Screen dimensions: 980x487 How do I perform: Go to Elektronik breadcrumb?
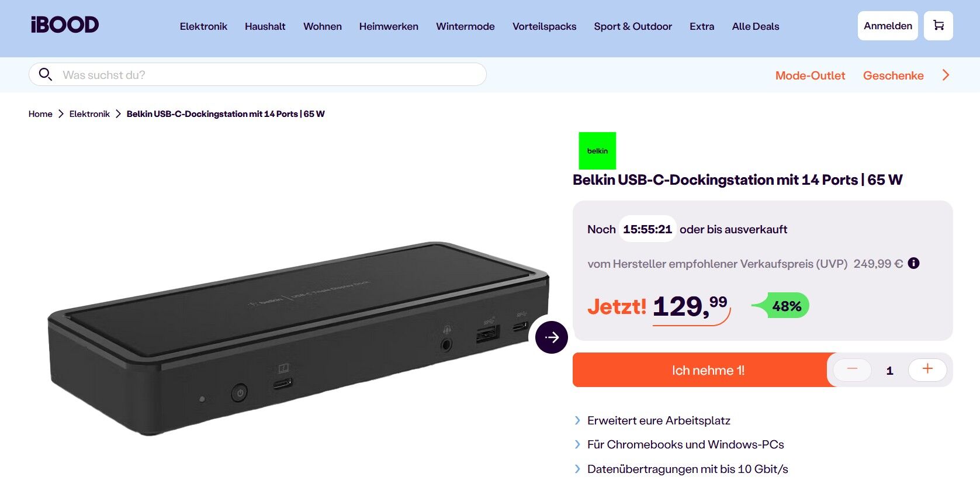click(x=89, y=114)
